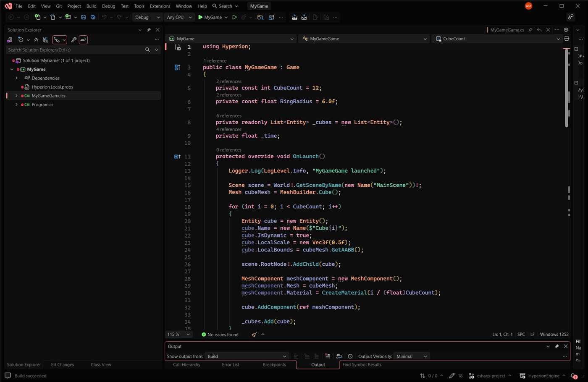Switch to the Breakpoints tab
The height and width of the screenshot is (382, 588).
click(x=274, y=364)
